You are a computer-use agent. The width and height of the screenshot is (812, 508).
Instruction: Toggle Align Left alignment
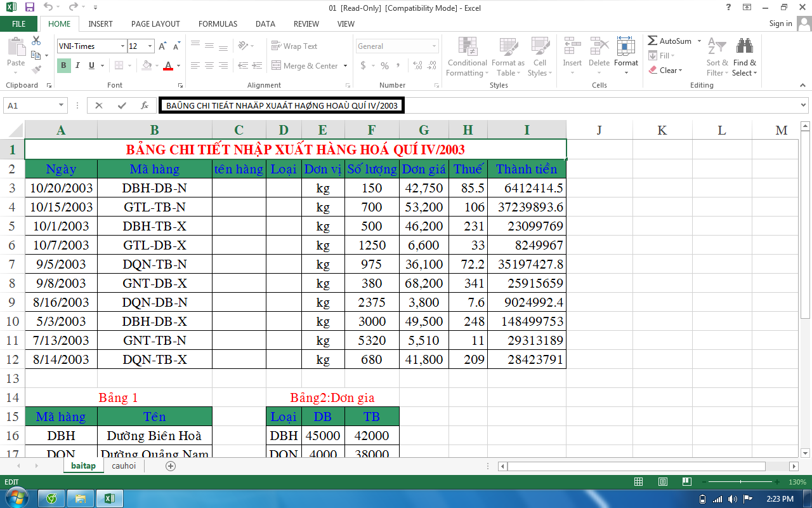195,65
